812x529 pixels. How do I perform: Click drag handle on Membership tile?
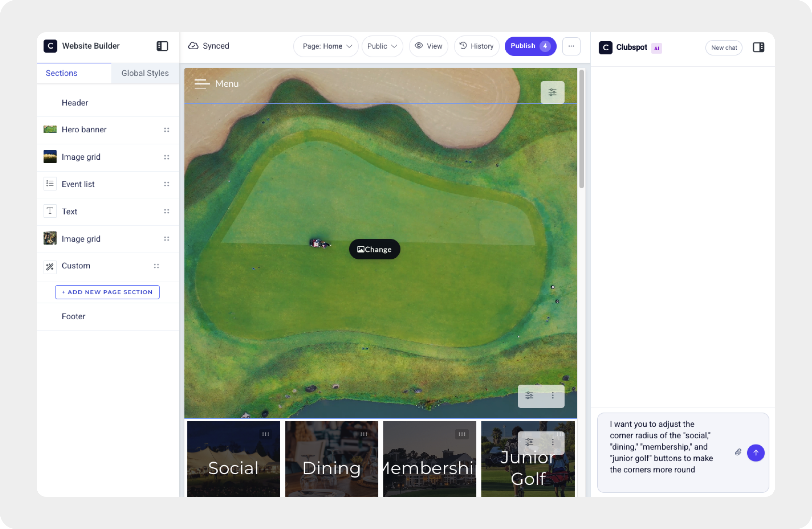click(x=462, y=434)
